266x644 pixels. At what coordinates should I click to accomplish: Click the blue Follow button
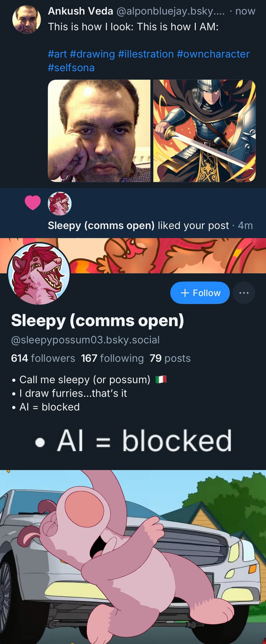[200, 293]
